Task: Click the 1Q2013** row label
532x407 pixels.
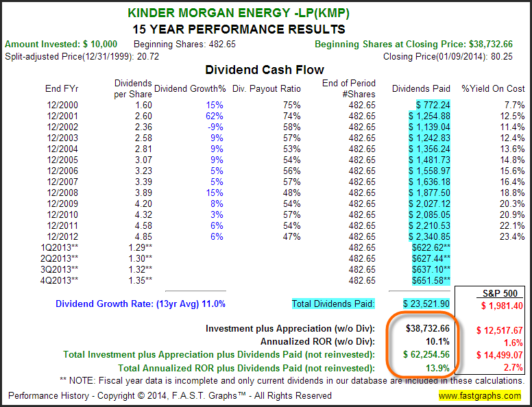Action: (x=60, y=247)
